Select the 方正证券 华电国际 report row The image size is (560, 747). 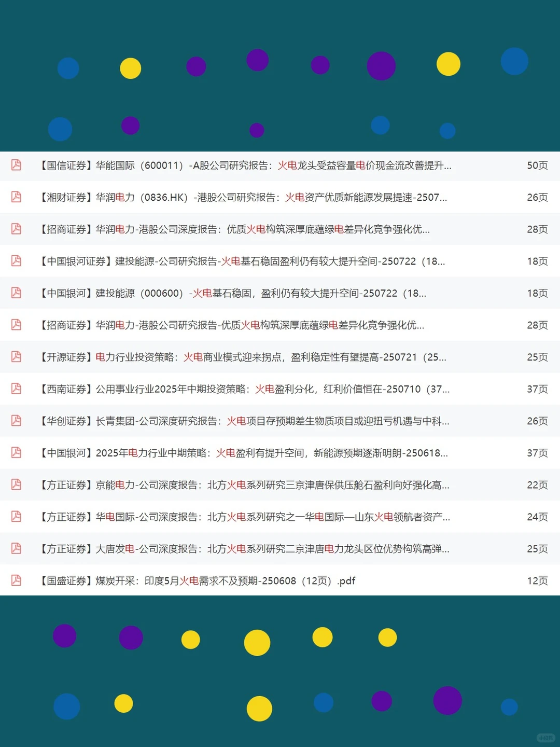[x=244, y=517]
